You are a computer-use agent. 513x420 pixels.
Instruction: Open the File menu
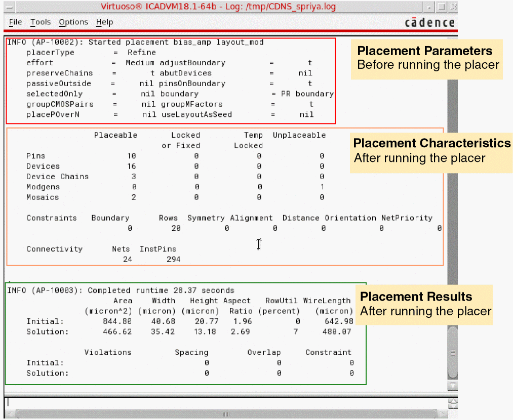coord(15,22)
